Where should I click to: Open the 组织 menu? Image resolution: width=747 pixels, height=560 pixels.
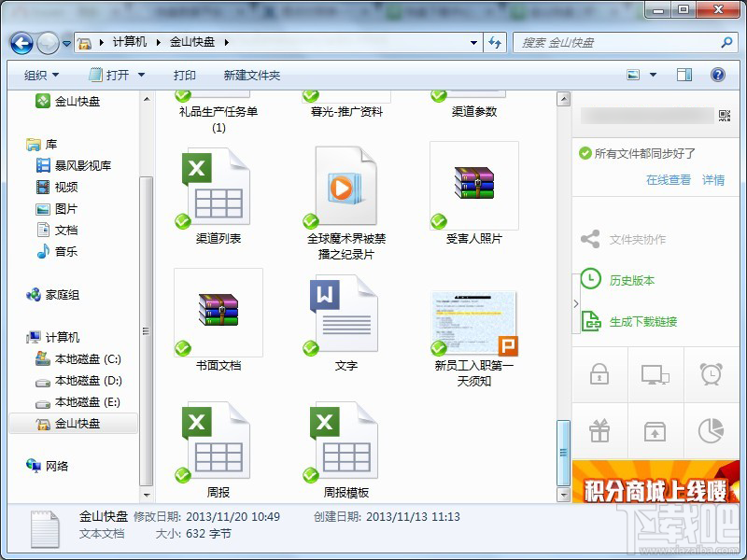pyautogui.click(x=41, y=76)
